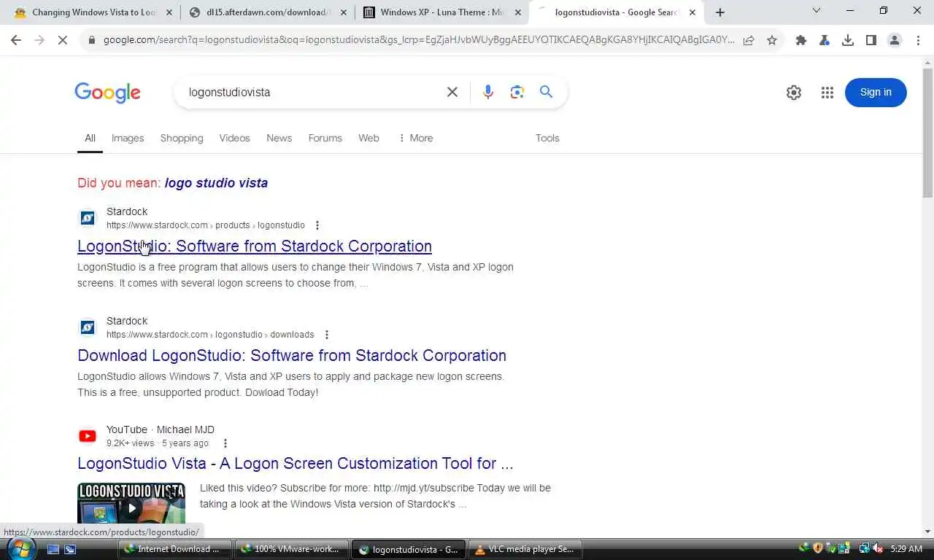This screenshot has height=560, width=934.
Task: Open LogonStudio: Software from Stardock Corporation link
Action: [255, 246]
